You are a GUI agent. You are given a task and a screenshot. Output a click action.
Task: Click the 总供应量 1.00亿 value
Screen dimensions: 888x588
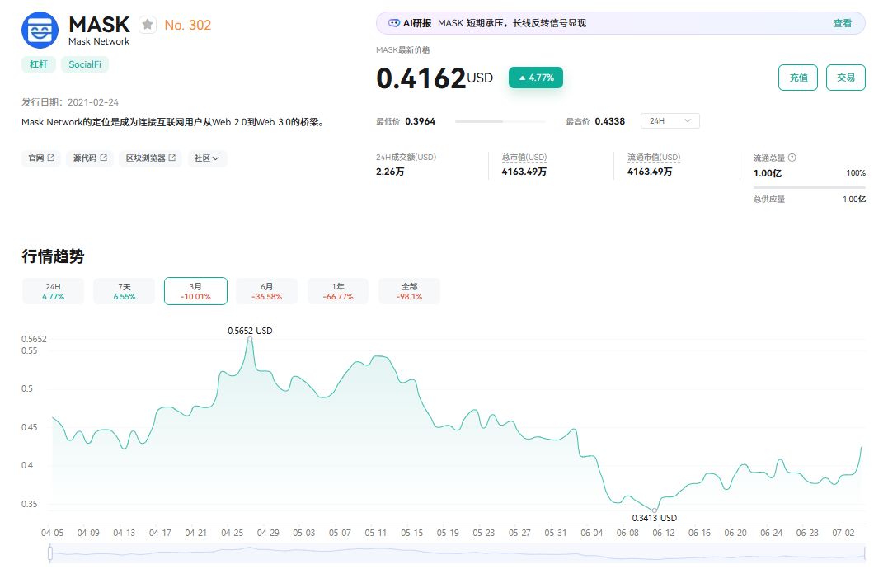854,200
